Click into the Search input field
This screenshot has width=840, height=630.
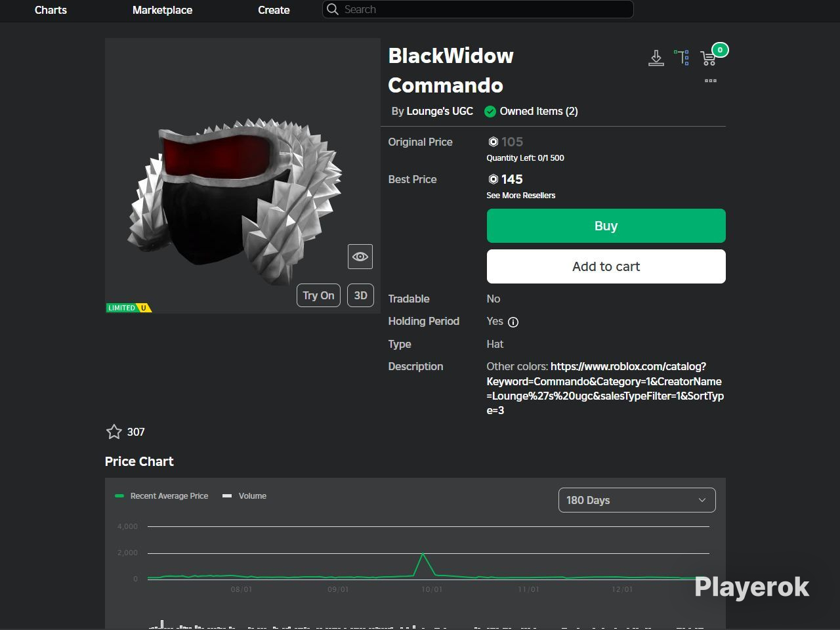tap(478, 9)
